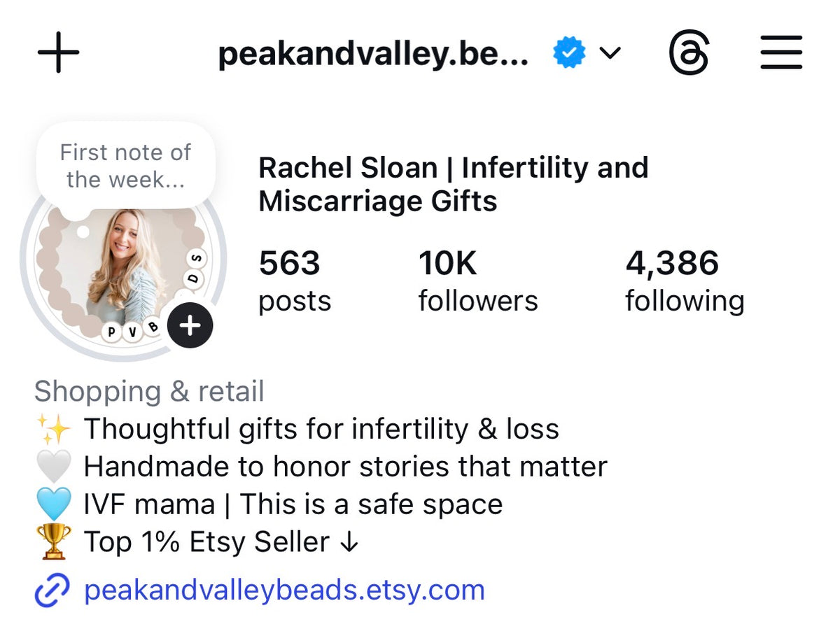Tap the sparkles emoji in the bio
This screenshot has width=840, height=624.
point(53,429)
